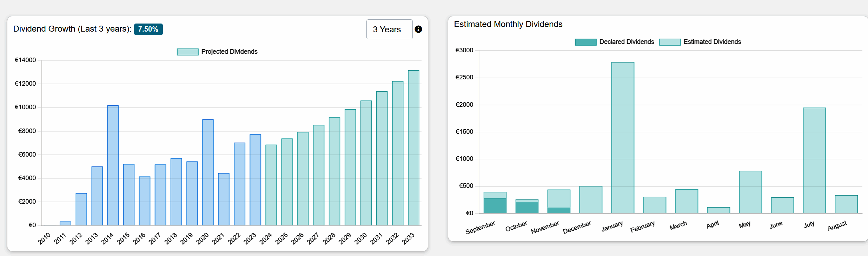Click the Declared Dividends legend color box
The height and width of the screenshot is (256, 868).
tap(585, 42)
